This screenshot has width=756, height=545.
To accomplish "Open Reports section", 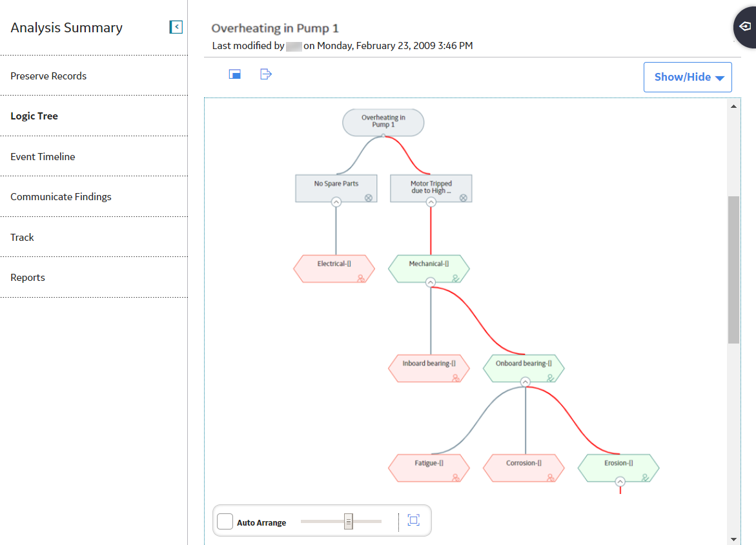I will (x=94, y=277).
